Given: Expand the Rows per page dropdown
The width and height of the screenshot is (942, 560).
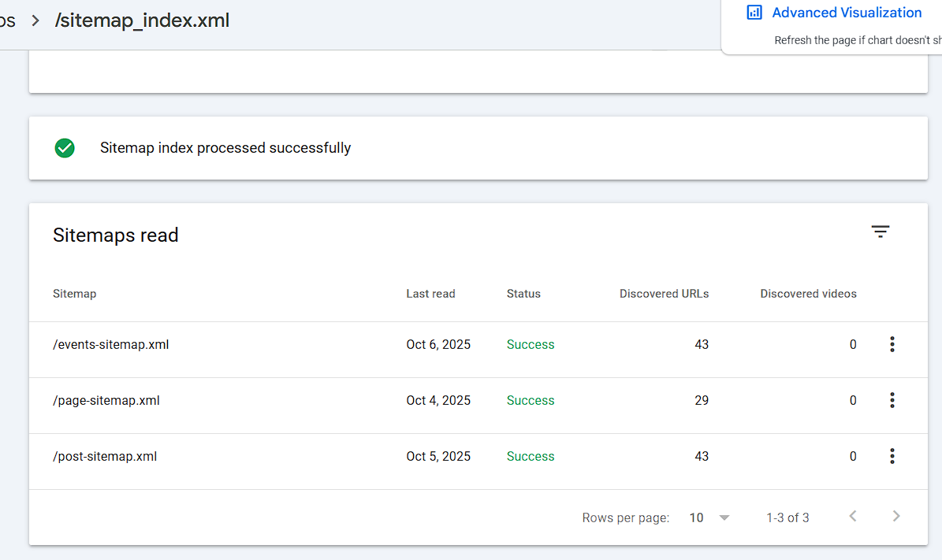Looking at the screenshot, I should pyautogui.click(x=709, y=517).
